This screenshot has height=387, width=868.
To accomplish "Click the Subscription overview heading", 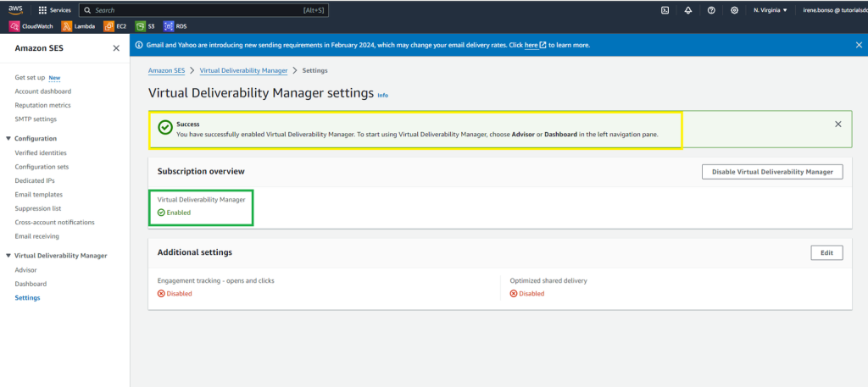I will pos(201,171).
